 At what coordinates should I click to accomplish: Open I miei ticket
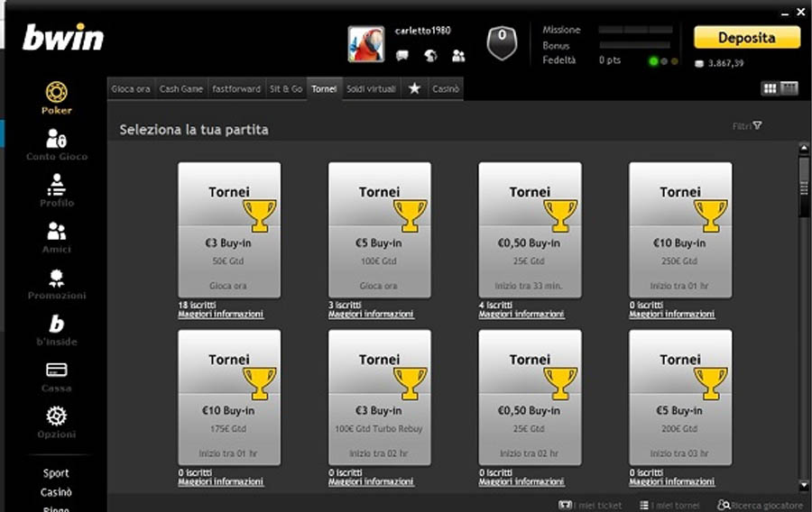[590, 505]
